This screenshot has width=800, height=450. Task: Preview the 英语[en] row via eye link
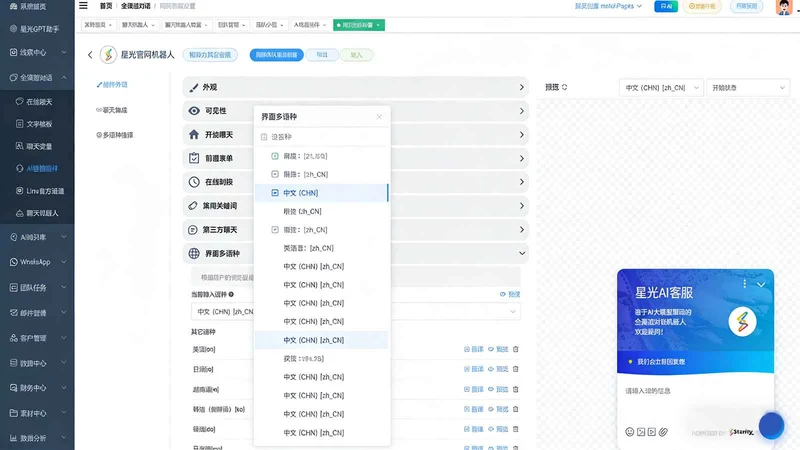pos(498,349)
